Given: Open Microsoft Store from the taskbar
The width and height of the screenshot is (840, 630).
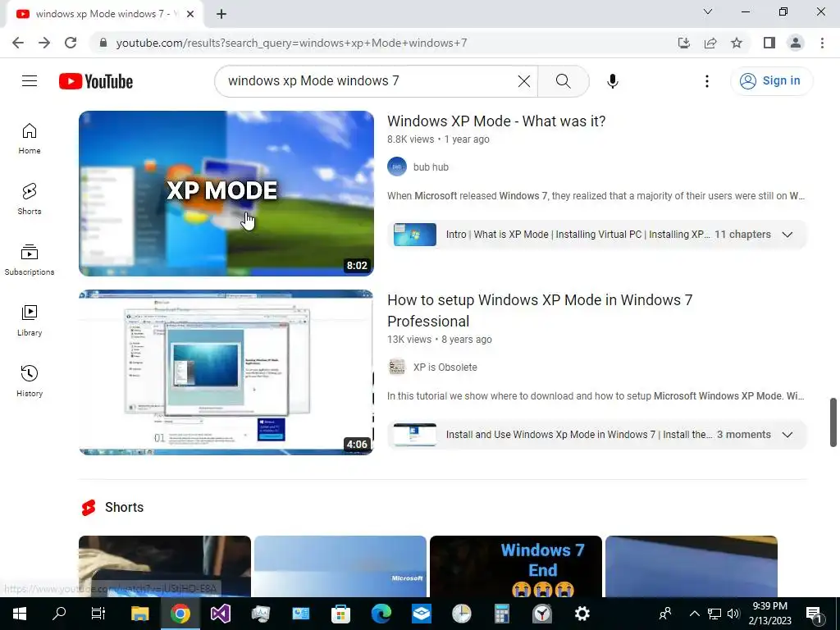Looking at the screenshot, I should [340, 614].
